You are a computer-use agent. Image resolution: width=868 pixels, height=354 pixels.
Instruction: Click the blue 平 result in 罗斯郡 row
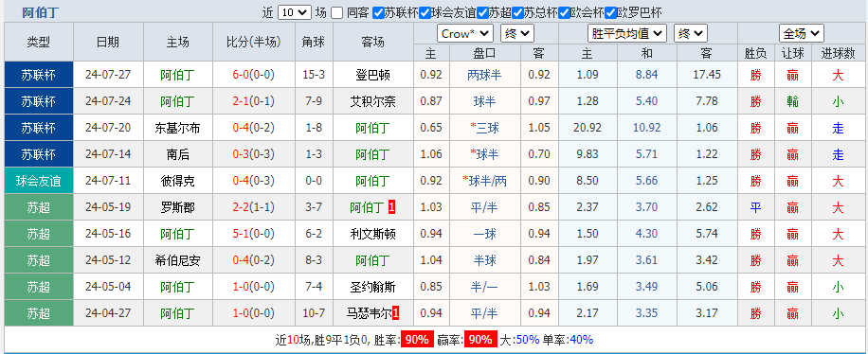(755, 207)
